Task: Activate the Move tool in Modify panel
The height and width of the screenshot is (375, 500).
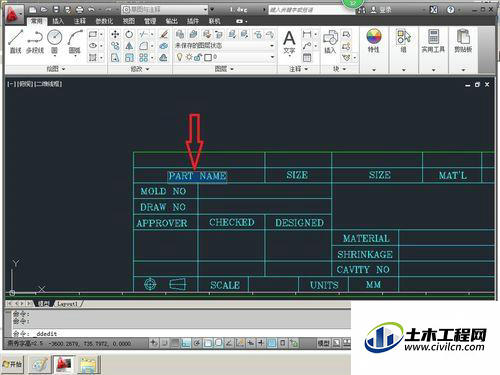Action: click(115, 34)
